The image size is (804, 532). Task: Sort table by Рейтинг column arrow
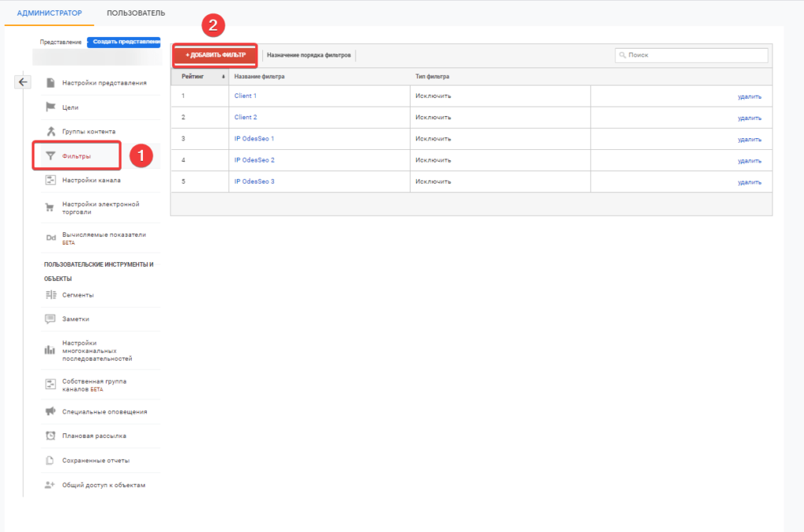[x=224, y=77]
